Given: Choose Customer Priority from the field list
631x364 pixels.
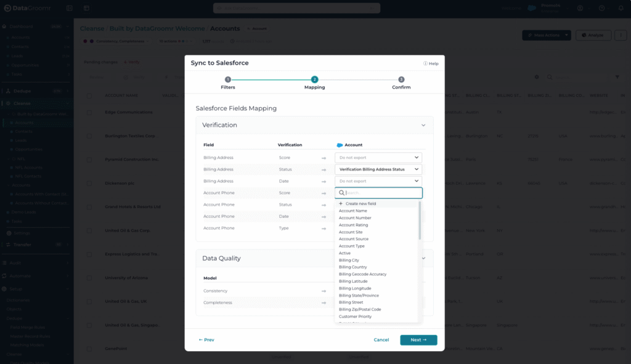Looking at the screenshot, I should (x=355, y=317).
